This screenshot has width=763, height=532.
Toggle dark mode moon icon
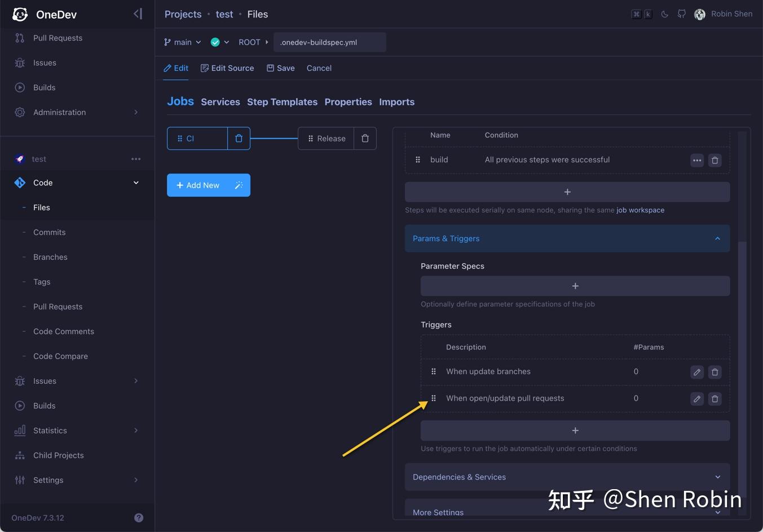click(x=665, y=14)
